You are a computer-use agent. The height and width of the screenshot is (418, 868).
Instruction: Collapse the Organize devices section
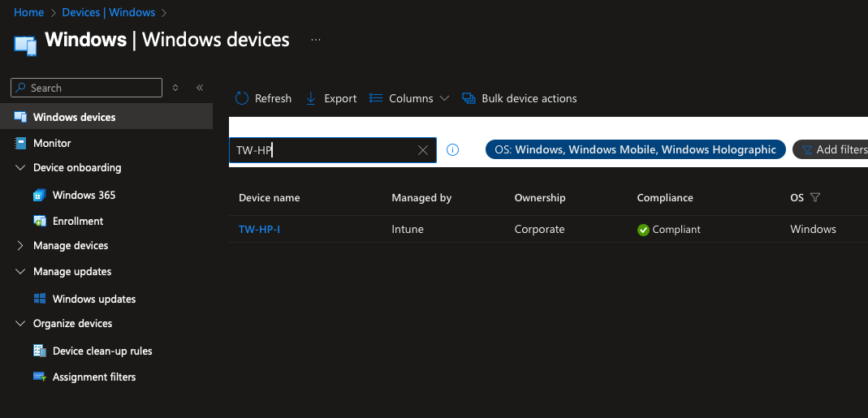(x=21, y=323)
